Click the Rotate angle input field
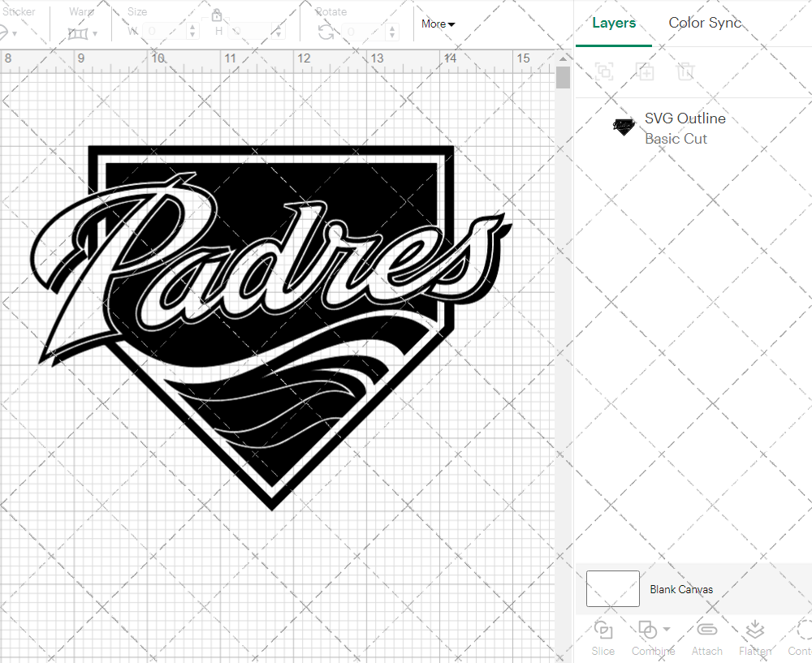The height and width of the screenshot is (663, 812). (x=364, y=32)
